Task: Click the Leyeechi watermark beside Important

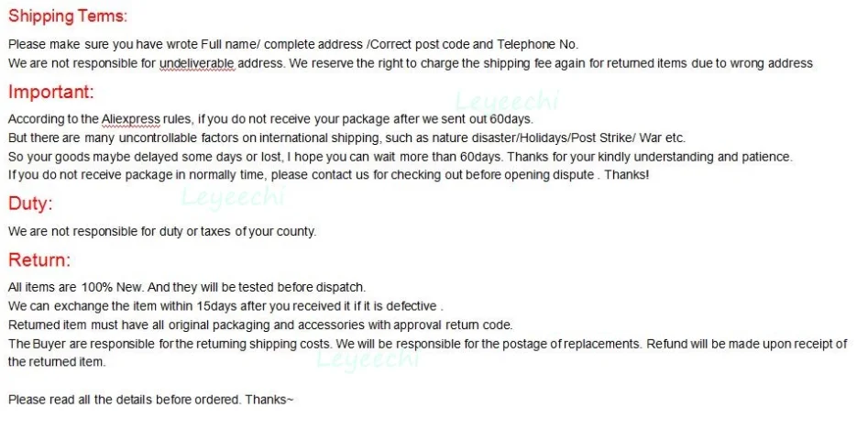Action: pyautogui.click(x=507, y=102)
